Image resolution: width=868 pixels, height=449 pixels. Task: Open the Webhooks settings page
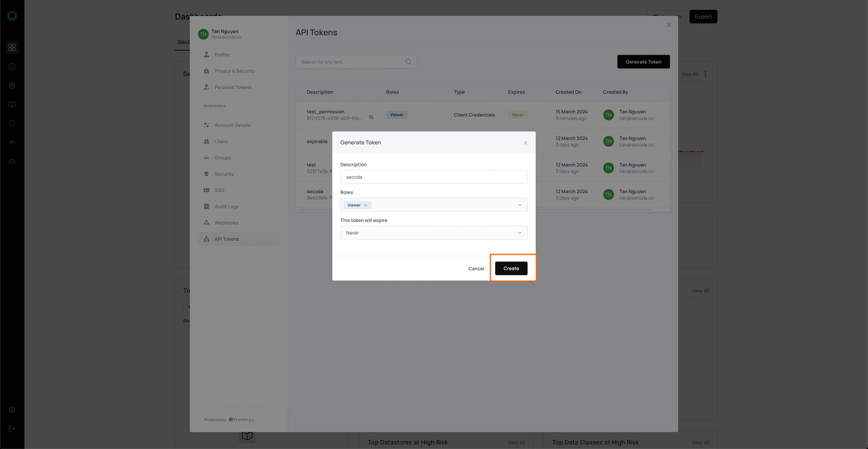coord(226,223)
